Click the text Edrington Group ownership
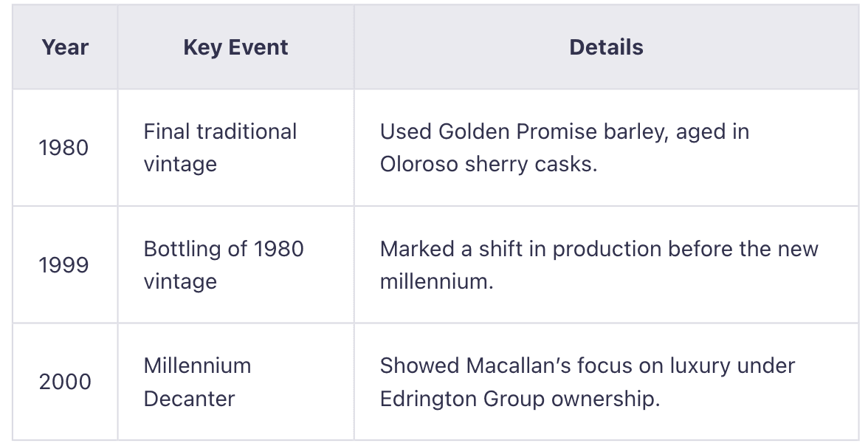Screen dimensions: 868x446 click(519, 399)
